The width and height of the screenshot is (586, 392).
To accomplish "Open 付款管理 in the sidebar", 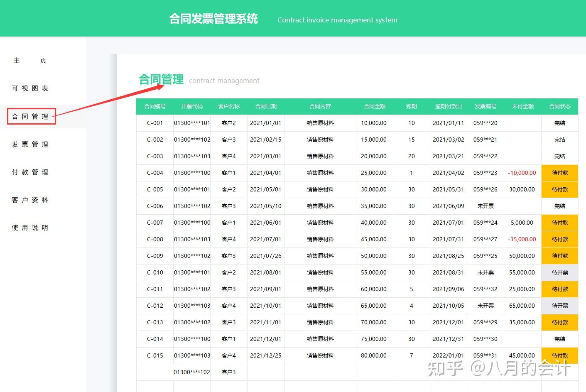I will 30,172.
